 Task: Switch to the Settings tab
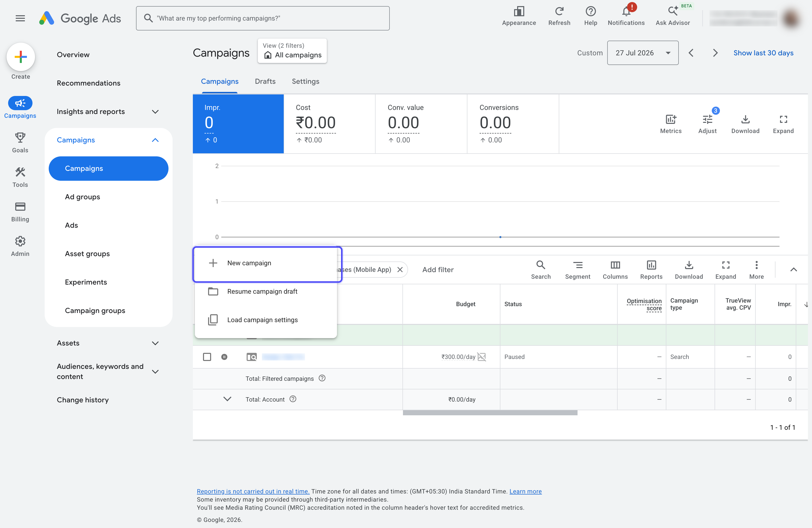[x=305, y=81]
